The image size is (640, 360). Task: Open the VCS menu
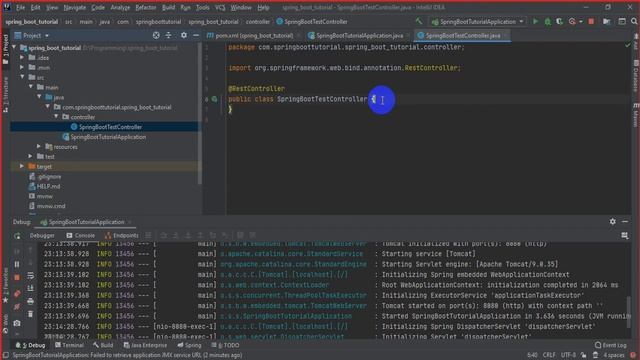pos(220,7)
